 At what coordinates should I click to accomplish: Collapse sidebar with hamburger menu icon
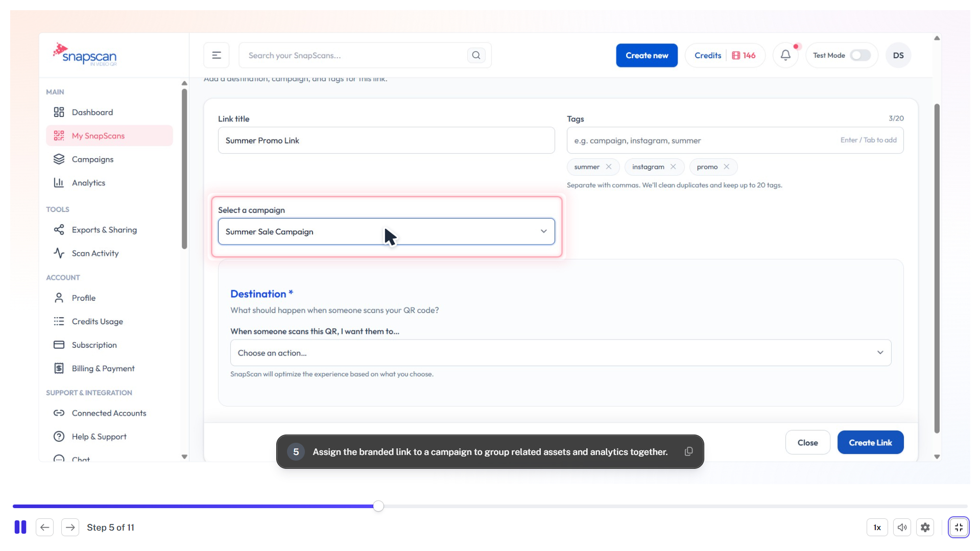tap(217, 55)
